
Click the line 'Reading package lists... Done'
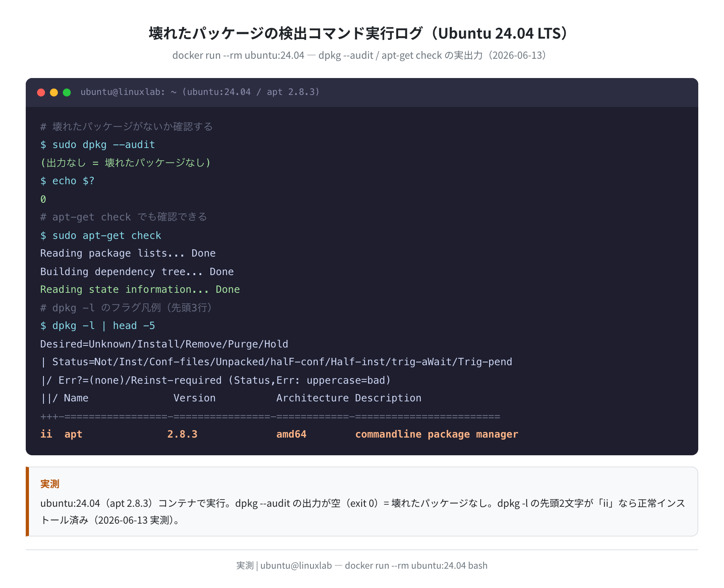pos(128,253)
